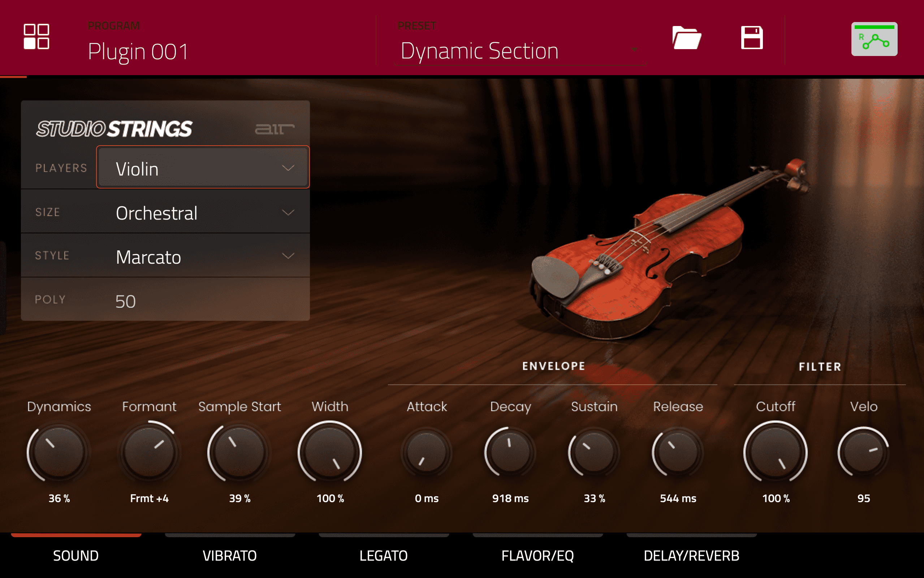Open the four-square grid menu icon

(36, 37)
